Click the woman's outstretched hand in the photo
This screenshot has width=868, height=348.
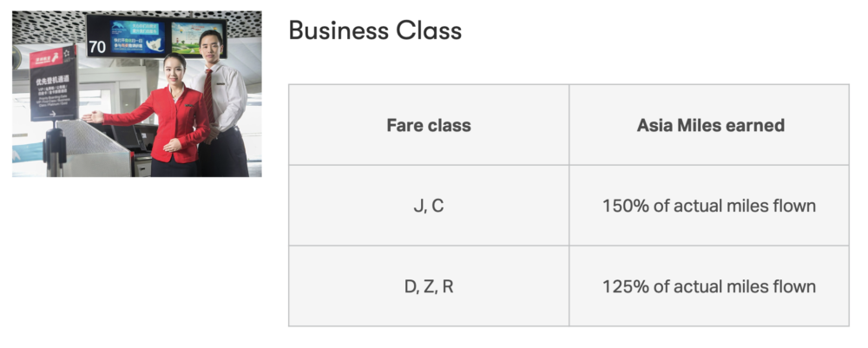(x=92, y=117)
